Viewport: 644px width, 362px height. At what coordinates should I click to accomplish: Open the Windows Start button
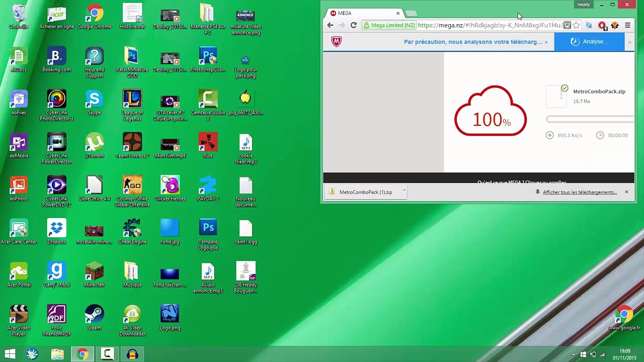tap(10, 354)
